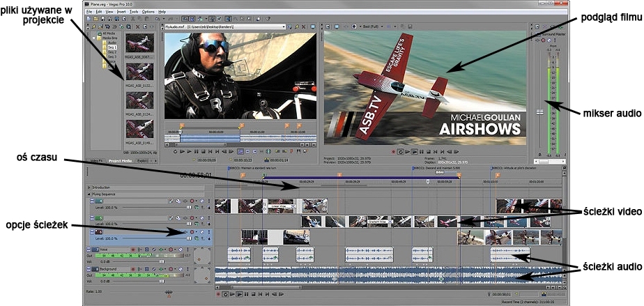Solo video track 4
This screenshot has width=644, height=306.
pyautogui.click(x=209, y=201)
